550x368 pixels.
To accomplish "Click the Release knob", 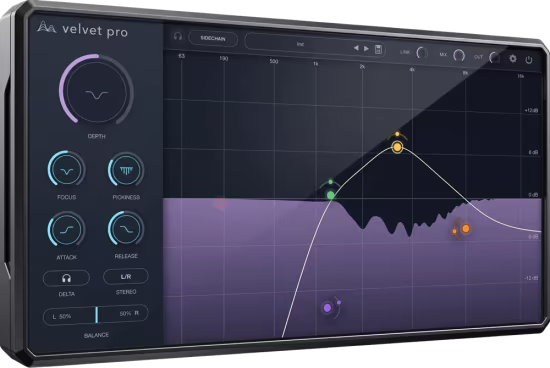I will pos(126,228).
